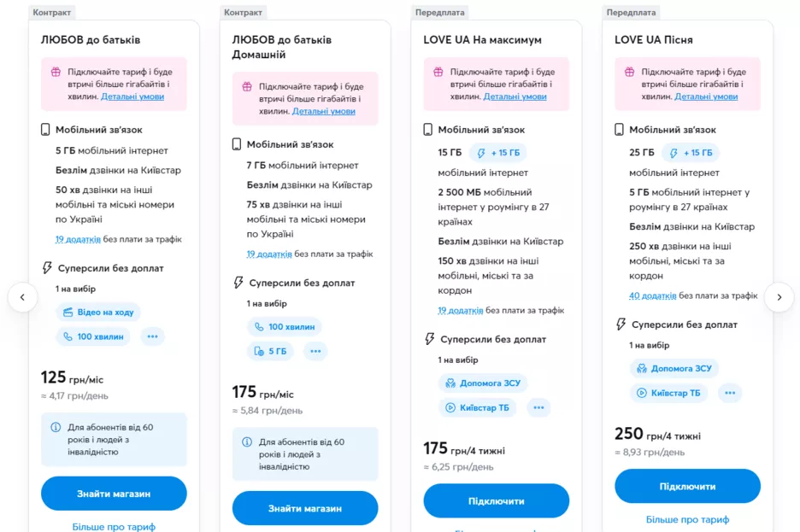The height and width of the screenshot is (532, 800).
Task: Click the next carousel arrow
Action: (779, 297)
